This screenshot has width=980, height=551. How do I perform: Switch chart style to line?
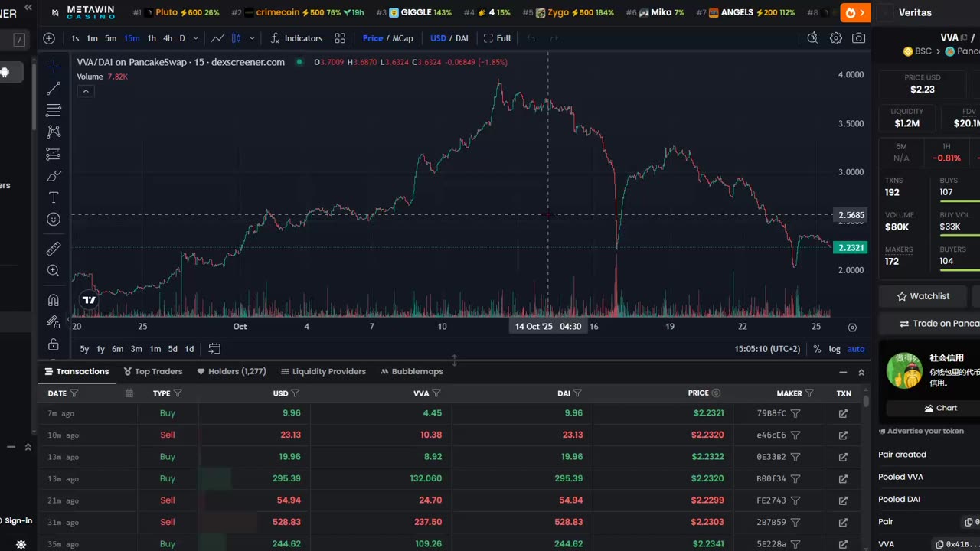(x=218, y=38)
